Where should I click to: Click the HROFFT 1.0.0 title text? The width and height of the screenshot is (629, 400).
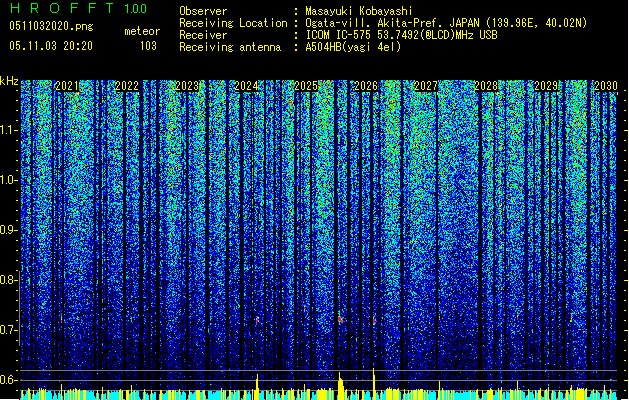(78, 8)
